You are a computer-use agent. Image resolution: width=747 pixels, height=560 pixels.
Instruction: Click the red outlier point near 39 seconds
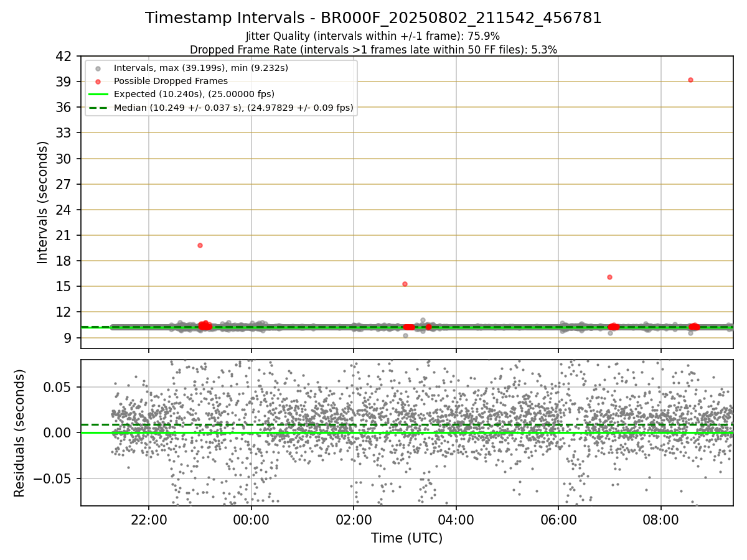pos(690,80)
